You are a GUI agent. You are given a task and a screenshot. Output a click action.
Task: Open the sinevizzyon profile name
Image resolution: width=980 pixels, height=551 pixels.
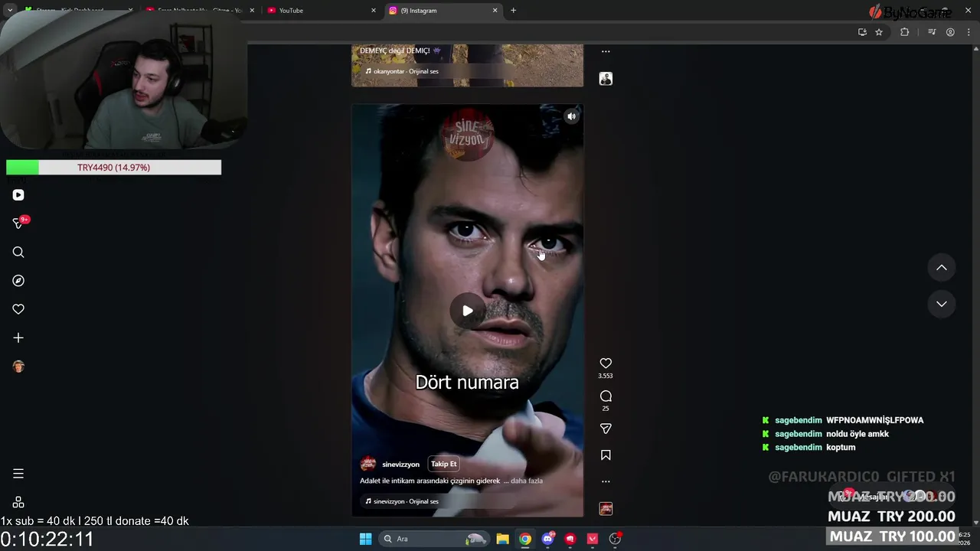400,465
